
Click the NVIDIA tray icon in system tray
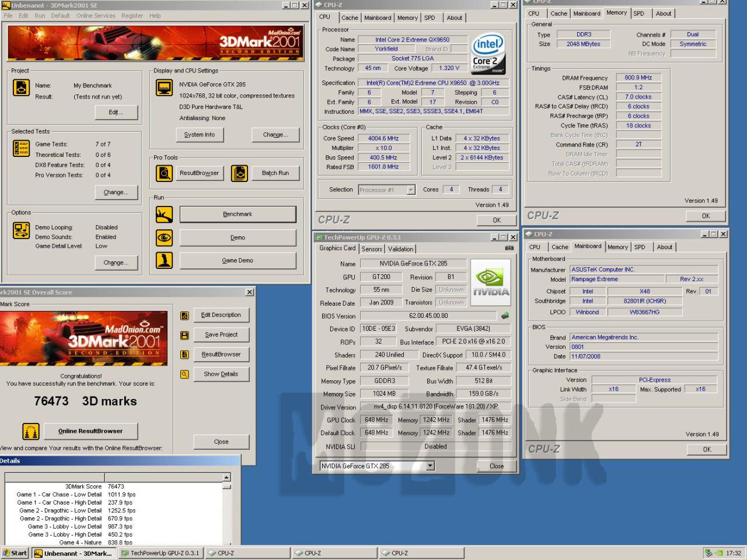719,553
